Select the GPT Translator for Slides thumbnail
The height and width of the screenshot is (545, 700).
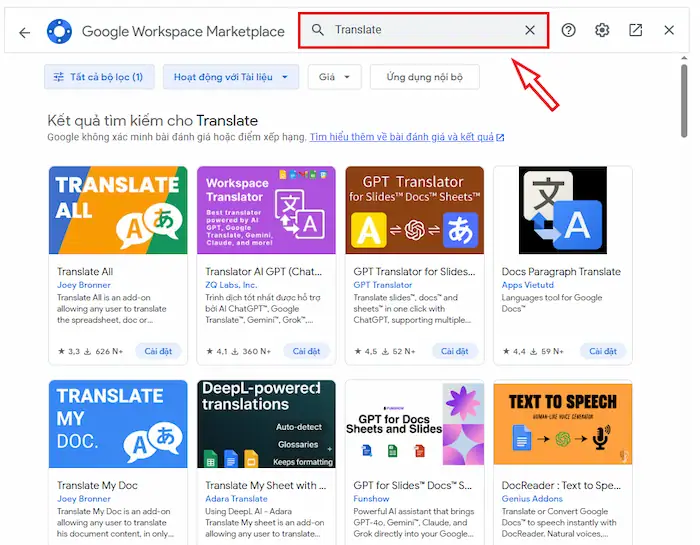coord(414,210)
